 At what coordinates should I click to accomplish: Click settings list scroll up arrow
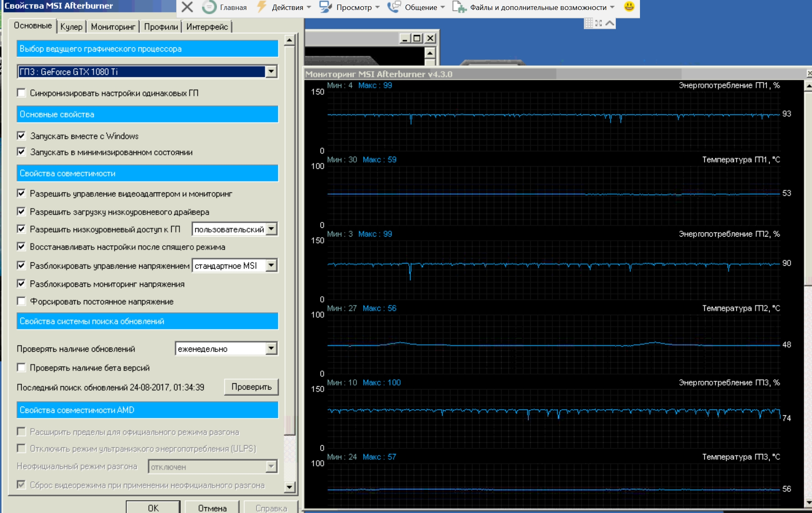coord(290,40)
